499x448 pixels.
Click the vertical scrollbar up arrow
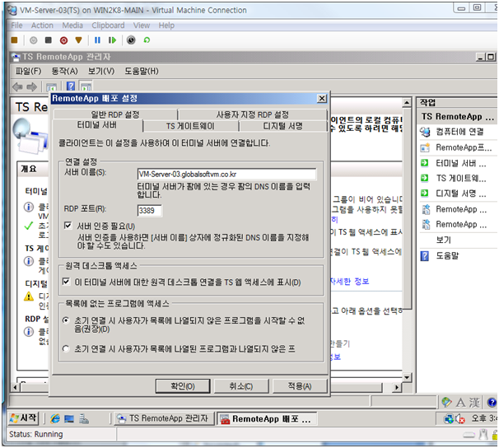pyautogui.click(x=407, y=103)
